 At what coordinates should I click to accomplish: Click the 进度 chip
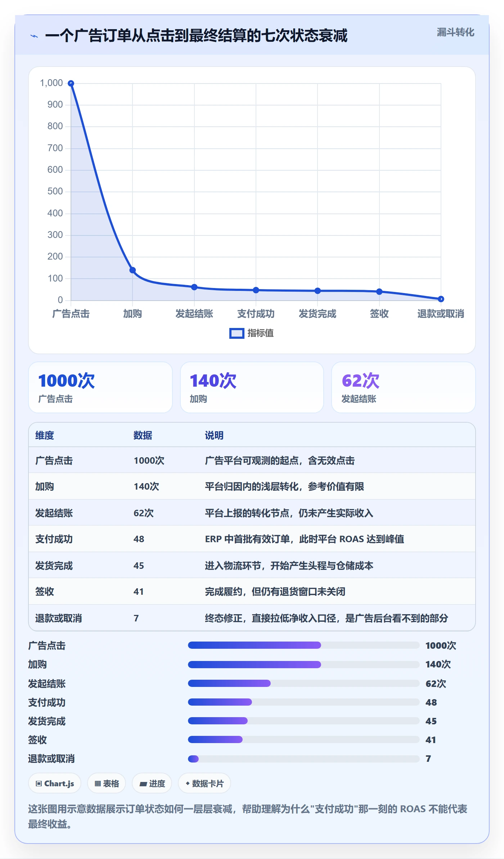coord(152,783)
